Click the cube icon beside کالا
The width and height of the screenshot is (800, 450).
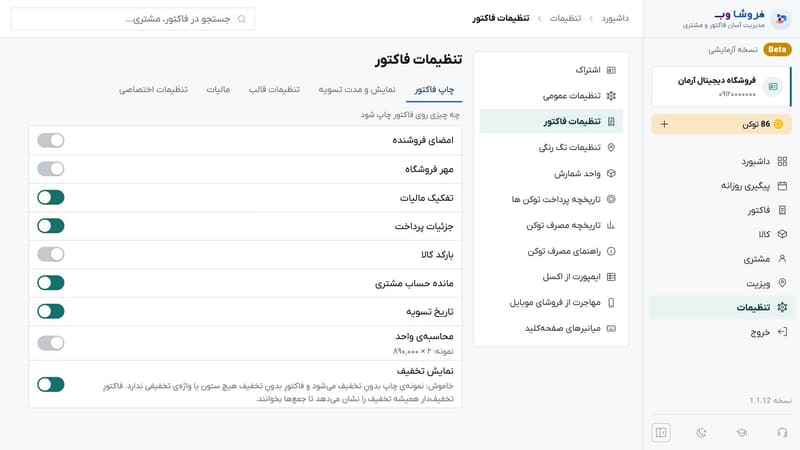pos(782,234)
